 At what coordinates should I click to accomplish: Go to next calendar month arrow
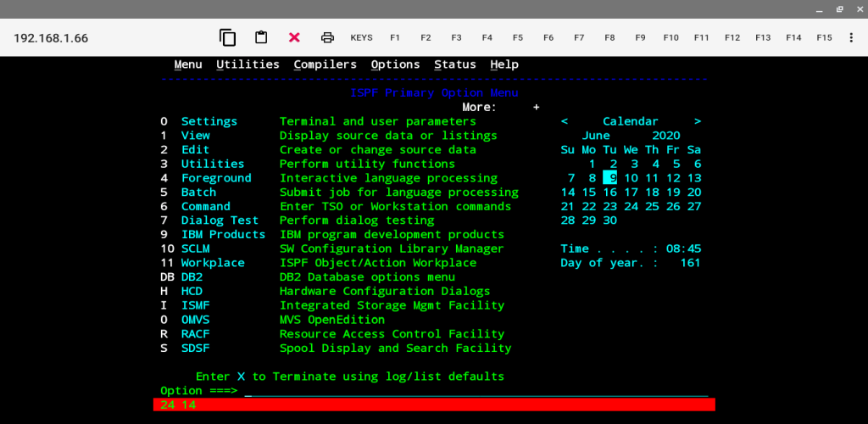698,121
